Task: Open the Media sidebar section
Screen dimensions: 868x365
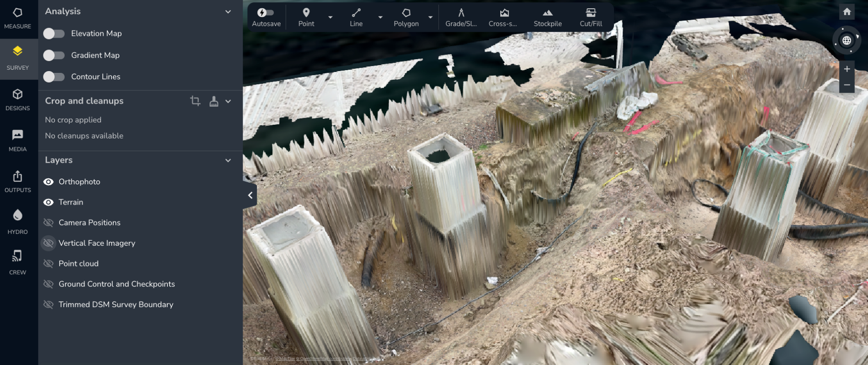Action: click(x=17, y=141)
